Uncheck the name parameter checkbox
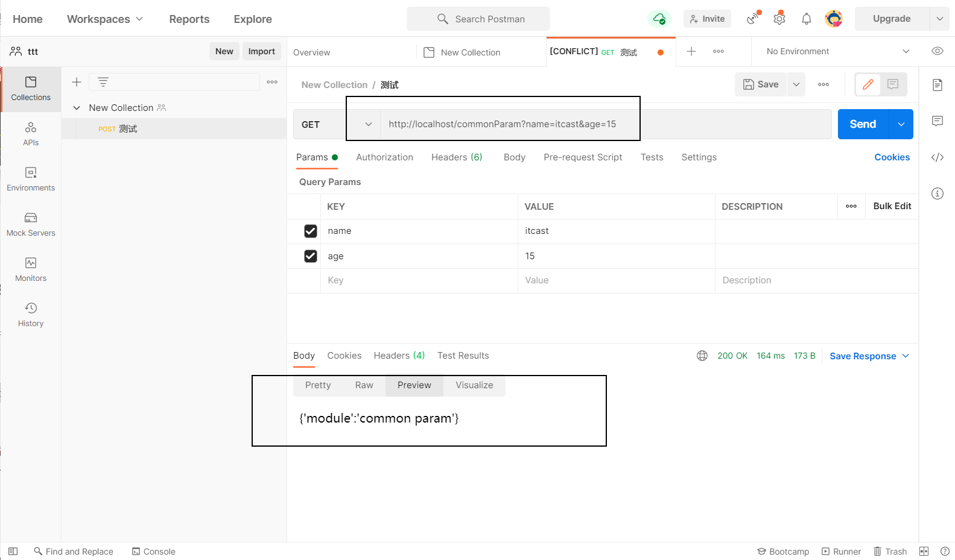 point(311,231)
